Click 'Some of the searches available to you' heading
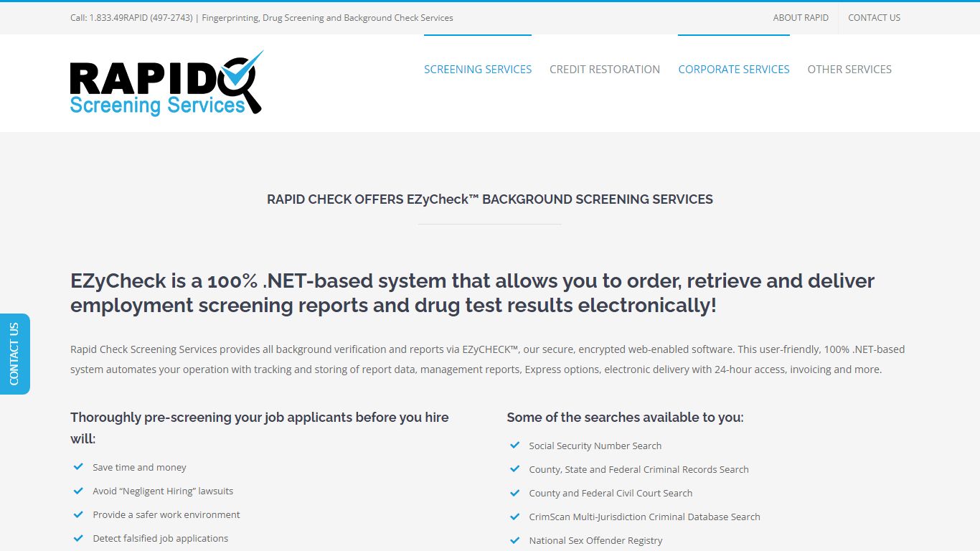The image size is (980, 551). [625, 417]
